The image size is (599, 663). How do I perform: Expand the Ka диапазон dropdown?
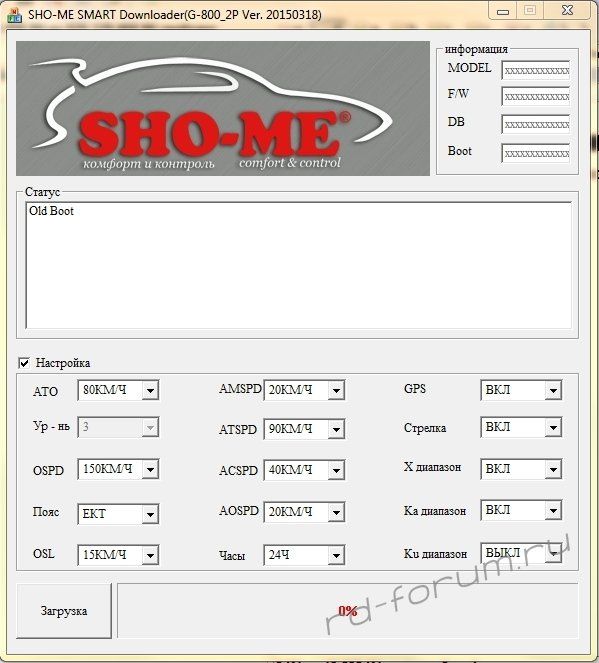521,510
